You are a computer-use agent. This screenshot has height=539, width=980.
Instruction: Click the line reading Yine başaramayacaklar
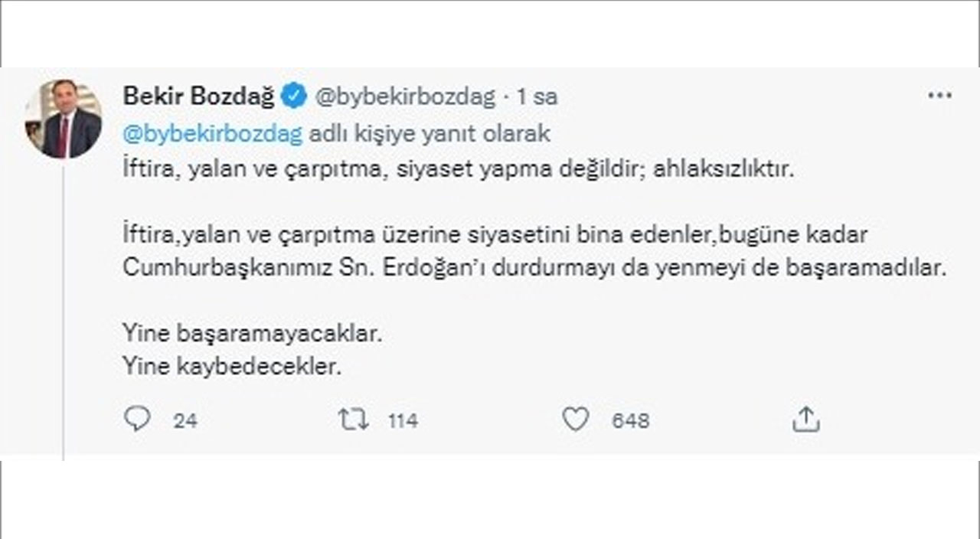click(x=256, y=332)
